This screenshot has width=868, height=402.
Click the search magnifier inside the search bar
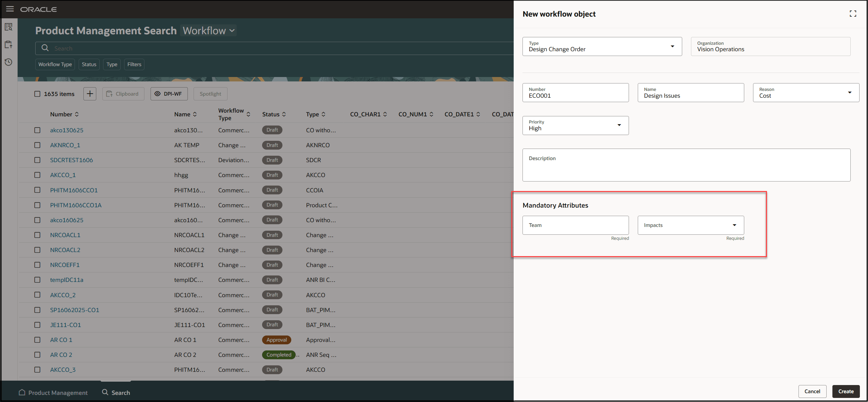[x=45, y=48]
